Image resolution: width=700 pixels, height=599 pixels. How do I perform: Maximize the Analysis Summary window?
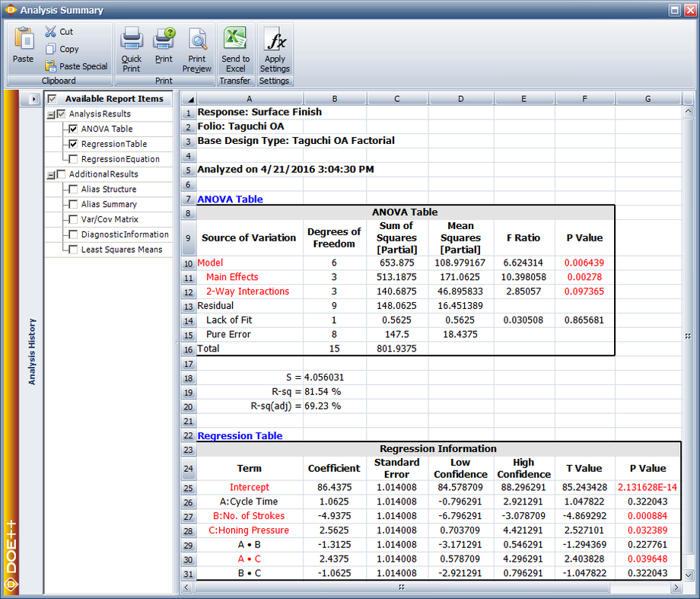(x=675, y=10)
